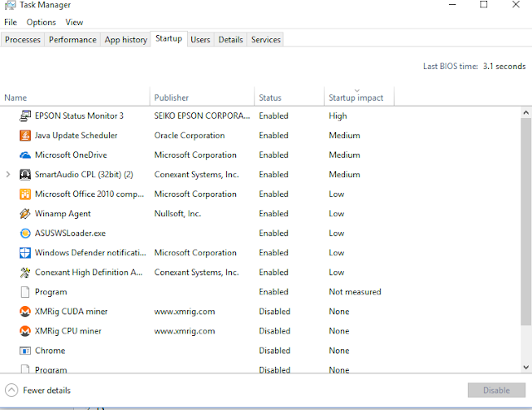Click the Microsoft OneDrive cloud icon
This screenshot has width=532, height=410.
point(25,156)
